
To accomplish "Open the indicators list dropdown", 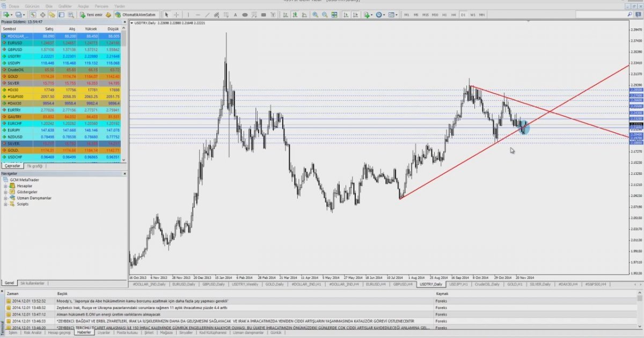I will (x=368, y=15).
